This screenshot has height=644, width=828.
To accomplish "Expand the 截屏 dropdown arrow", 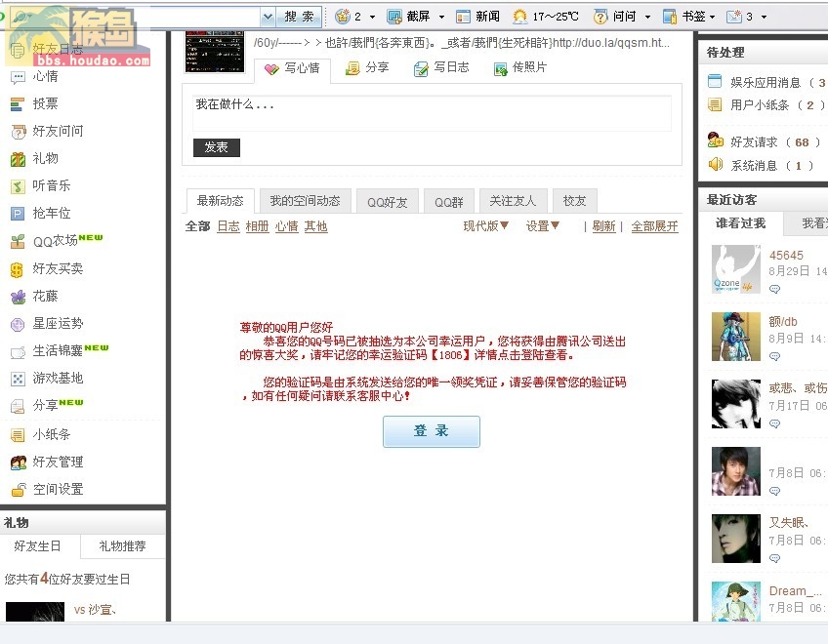I will [x=441, y=18].
